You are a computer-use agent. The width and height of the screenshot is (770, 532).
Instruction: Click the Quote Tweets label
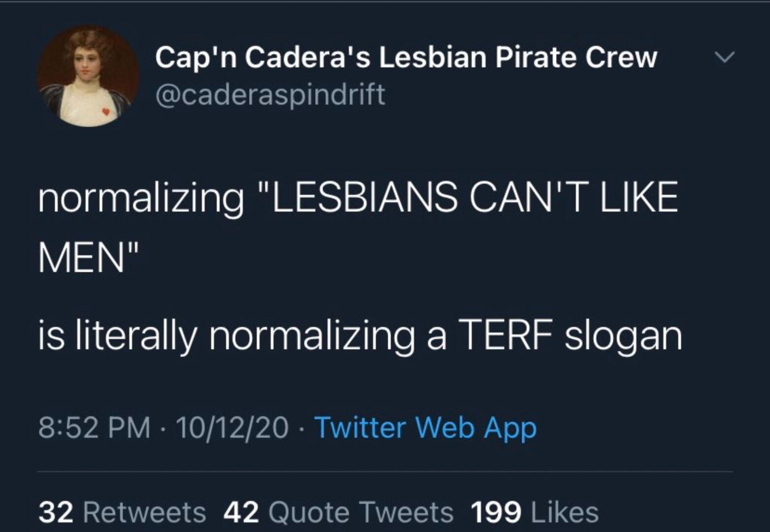pos(361,512)
